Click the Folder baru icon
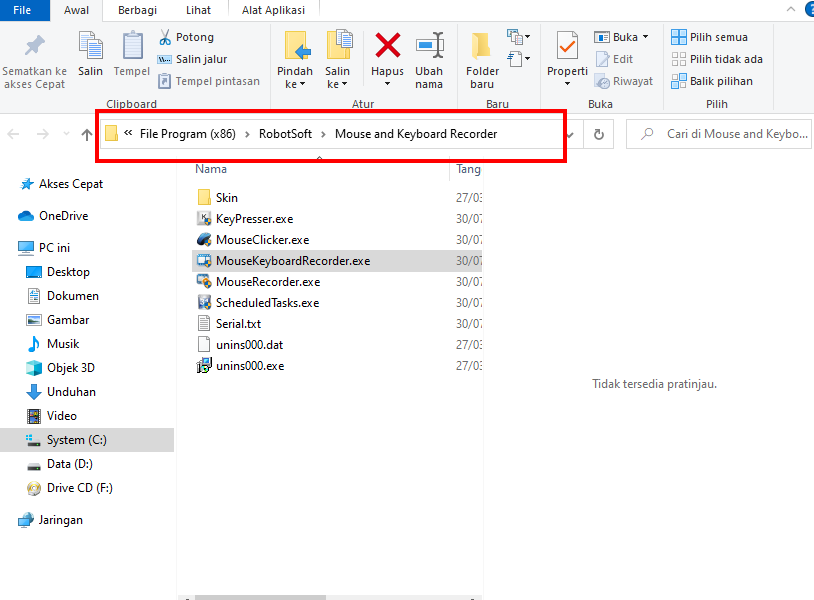The width and height of the screenshot is (814, 600). (481, 46)
